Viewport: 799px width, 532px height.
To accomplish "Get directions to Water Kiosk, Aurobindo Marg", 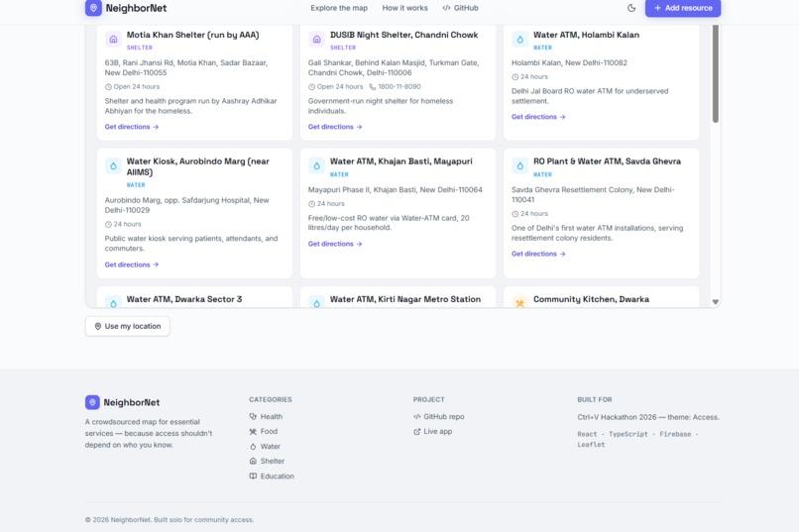I will coord(132,265).
